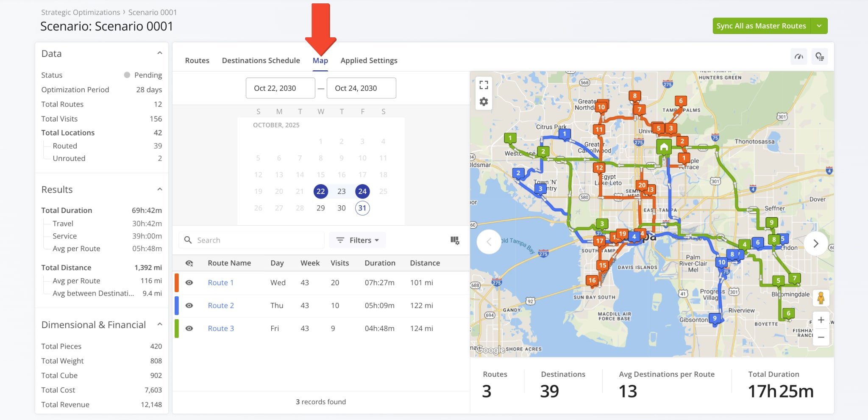Collapse the Data section
This screenshot has height=420, width=868.
point(160,53)
